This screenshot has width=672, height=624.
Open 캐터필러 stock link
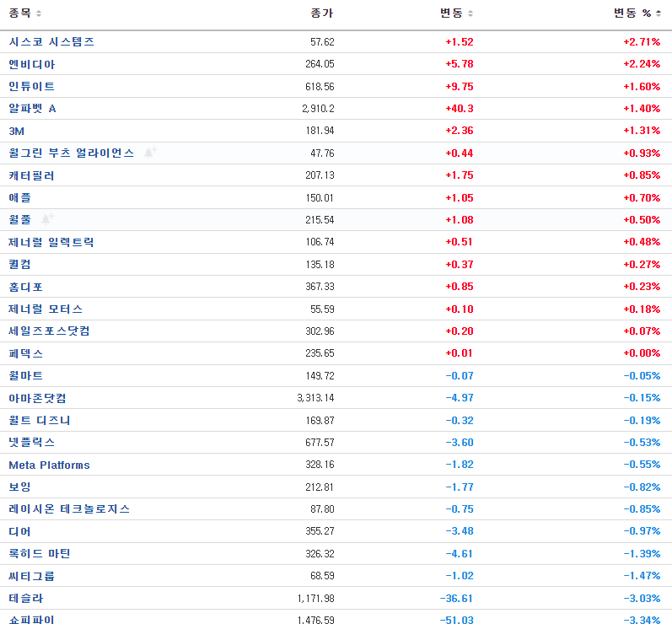coord(32,175)
